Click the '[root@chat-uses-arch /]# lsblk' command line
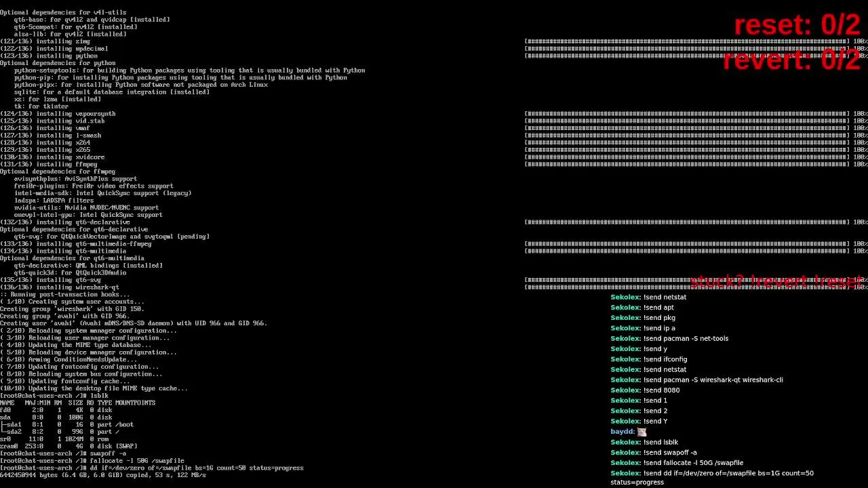The height and width of the screenshot is (488, 868). click(x=54, y=396)
